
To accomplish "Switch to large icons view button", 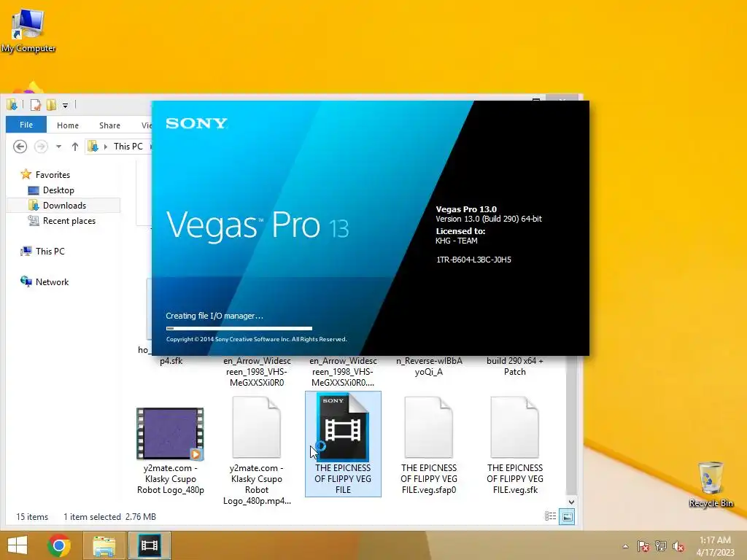I will 567,516.
